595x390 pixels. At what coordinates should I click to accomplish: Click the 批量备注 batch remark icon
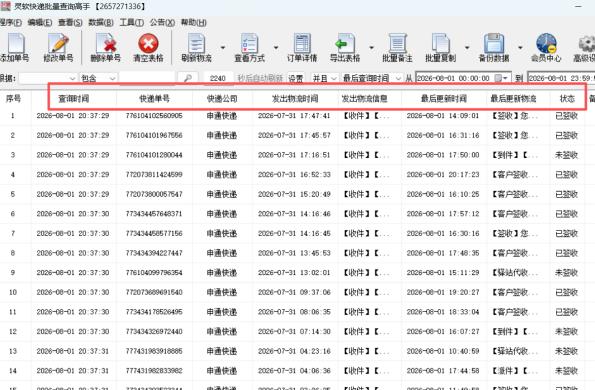click(x=397, y=43)
